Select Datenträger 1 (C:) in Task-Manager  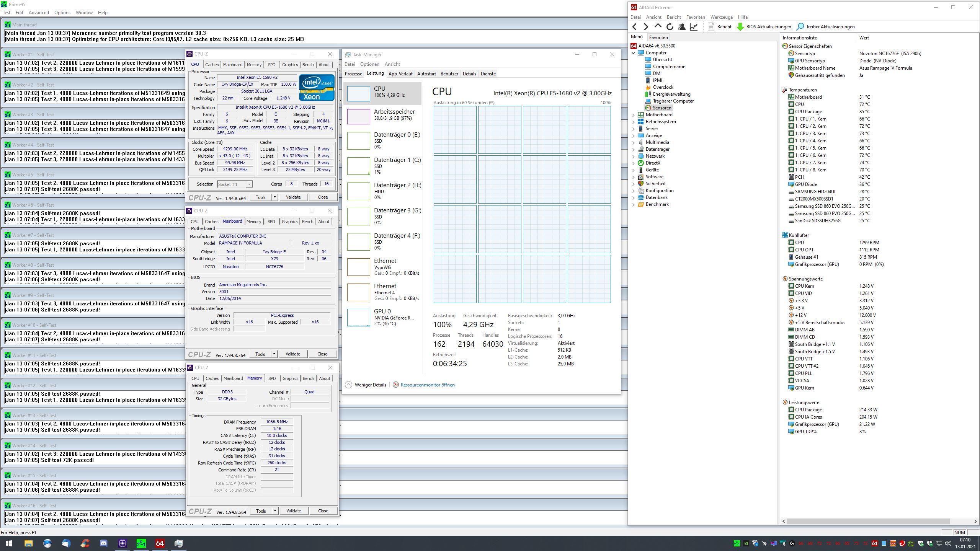click(382, 166)
